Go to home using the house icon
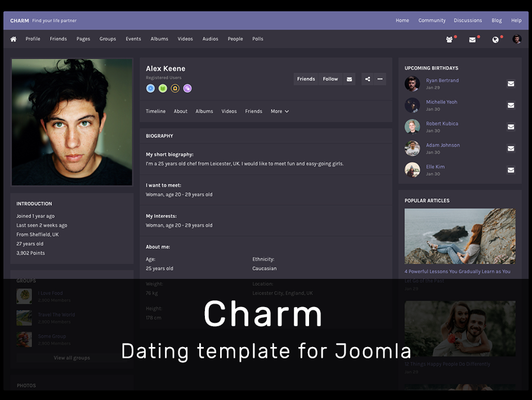The image size is (532, 400). [x=13, y=39]
